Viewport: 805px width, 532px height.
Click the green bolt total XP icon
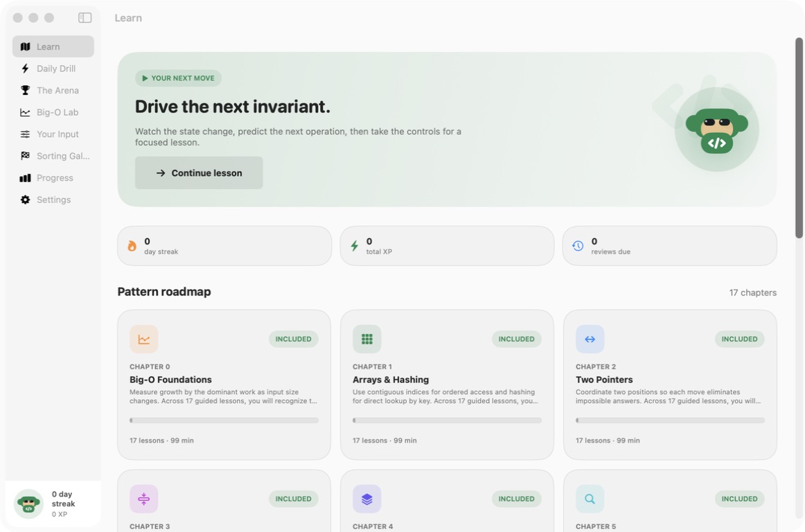coord(354,246)
